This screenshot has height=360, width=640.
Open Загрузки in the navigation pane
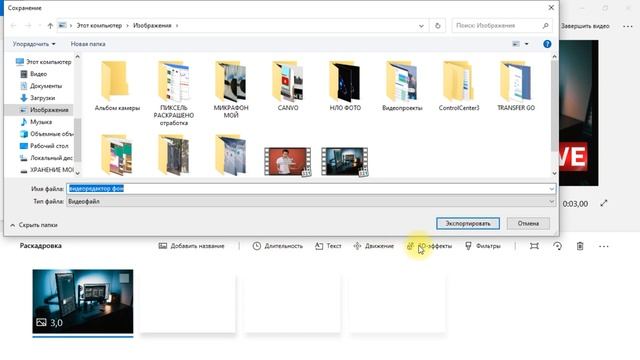tap(42, 98)
